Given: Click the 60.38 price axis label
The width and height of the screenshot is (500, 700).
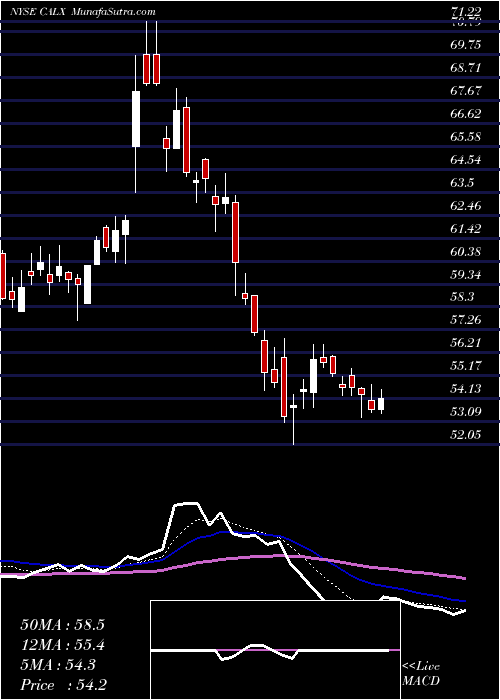Looking at the screenshot, I should 466,252.
